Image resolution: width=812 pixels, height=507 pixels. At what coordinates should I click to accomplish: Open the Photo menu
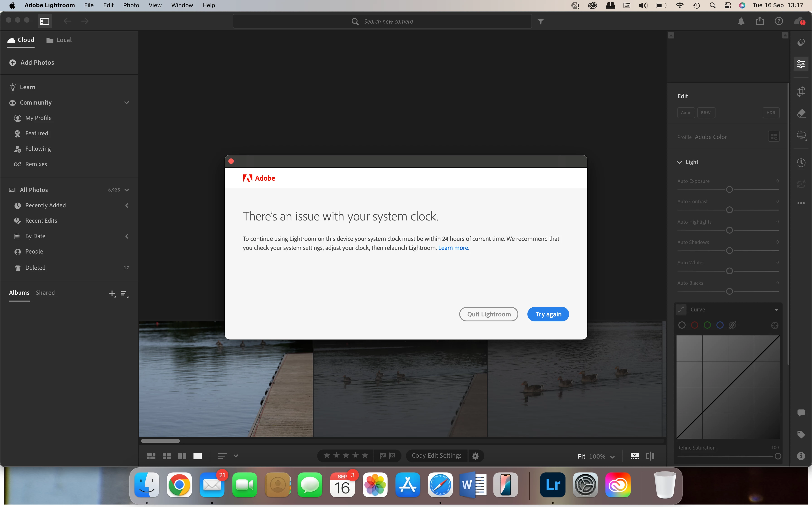tap(131, 5)
